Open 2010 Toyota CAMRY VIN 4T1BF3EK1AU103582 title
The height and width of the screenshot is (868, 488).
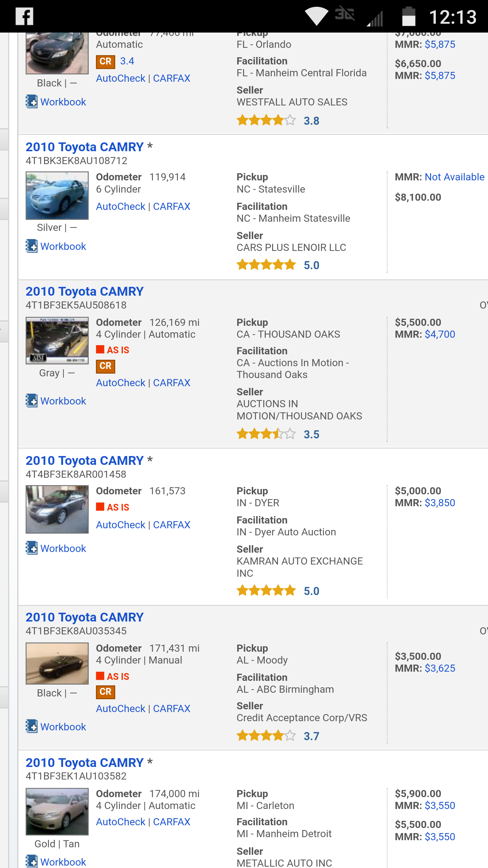pyautogui.click(x=85, y=763)
